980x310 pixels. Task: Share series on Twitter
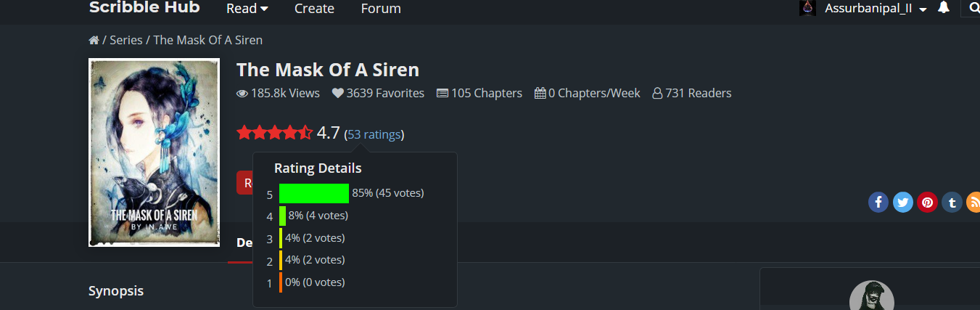pyautogui.click(x=902, y=202)
